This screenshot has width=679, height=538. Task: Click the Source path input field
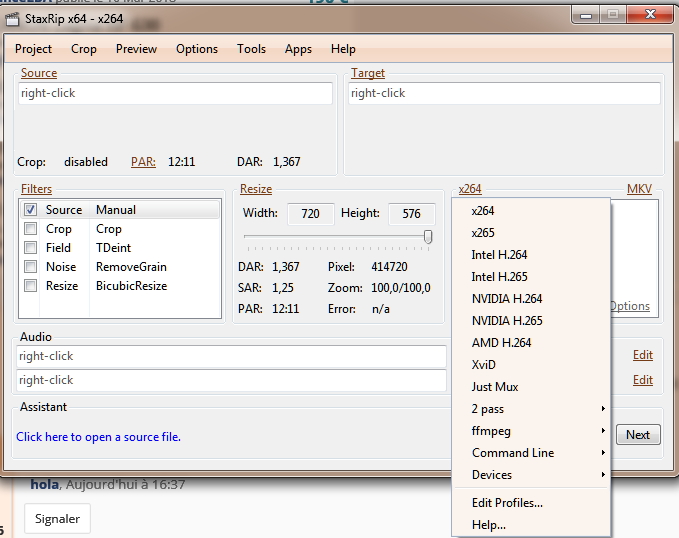tap(175, 93)
